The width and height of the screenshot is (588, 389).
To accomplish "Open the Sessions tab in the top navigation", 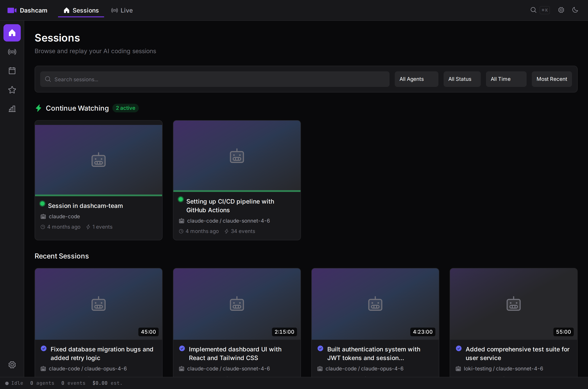I will [81, 10].
